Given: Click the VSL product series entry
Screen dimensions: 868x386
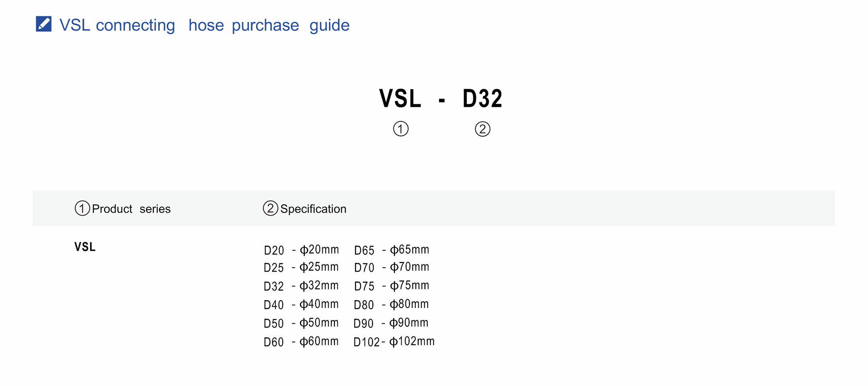Looking at the screenshot, I should click(x=85, y=247).
